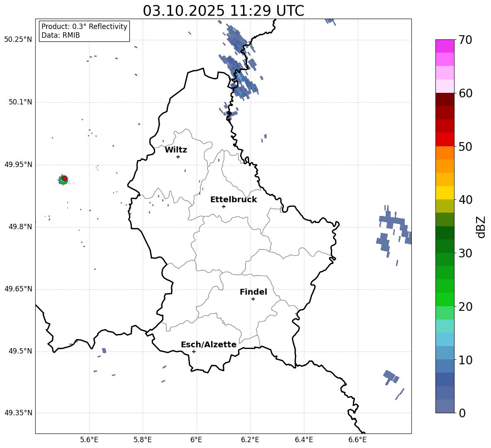This screenshot has height=448, width=491.
Task: Click the 'Data: RMIB' label
Action: pos(61,35)
